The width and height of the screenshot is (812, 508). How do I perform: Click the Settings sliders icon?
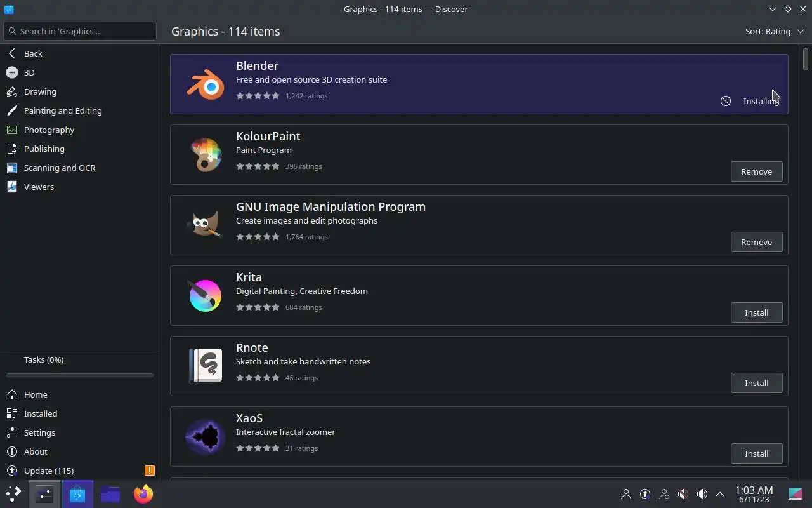11,432
